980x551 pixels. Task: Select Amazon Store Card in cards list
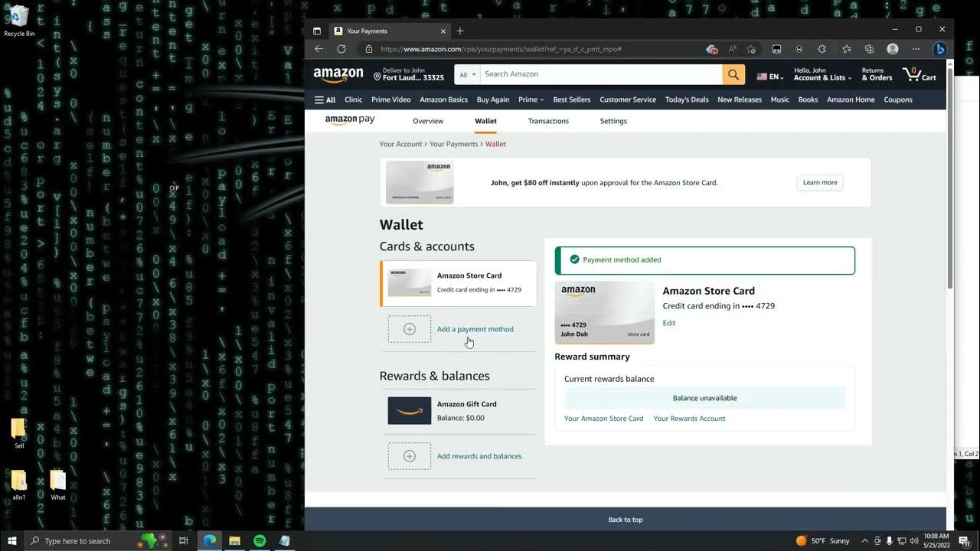(x=459, y=283)
